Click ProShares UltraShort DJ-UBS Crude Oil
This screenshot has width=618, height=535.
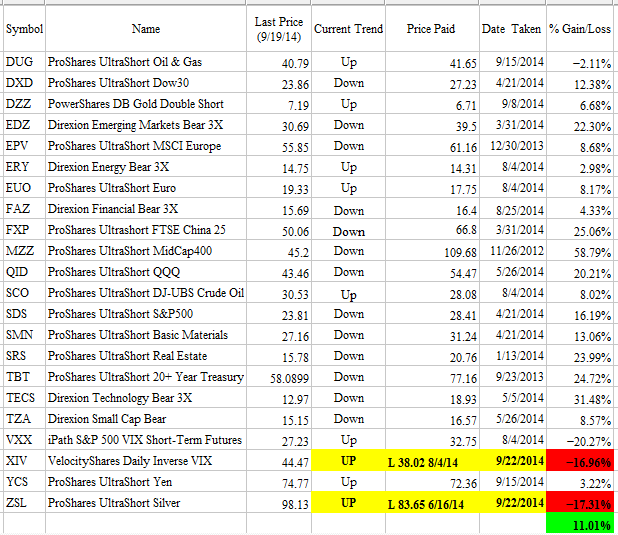coord(146,293)
